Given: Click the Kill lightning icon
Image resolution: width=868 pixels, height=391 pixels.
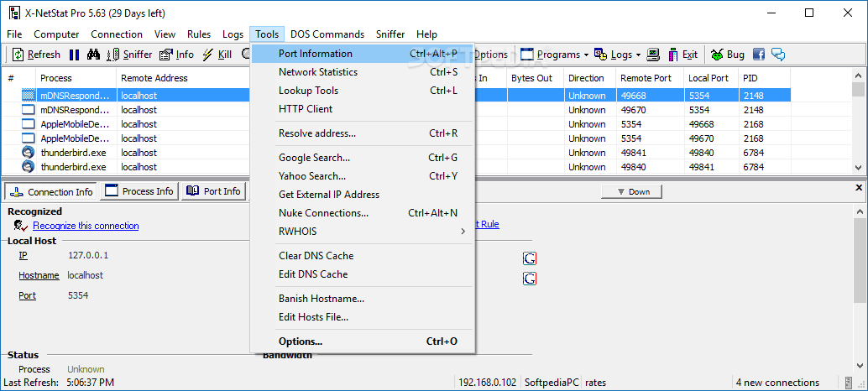Looking at the screenshot, I should [x=208, y=55].
